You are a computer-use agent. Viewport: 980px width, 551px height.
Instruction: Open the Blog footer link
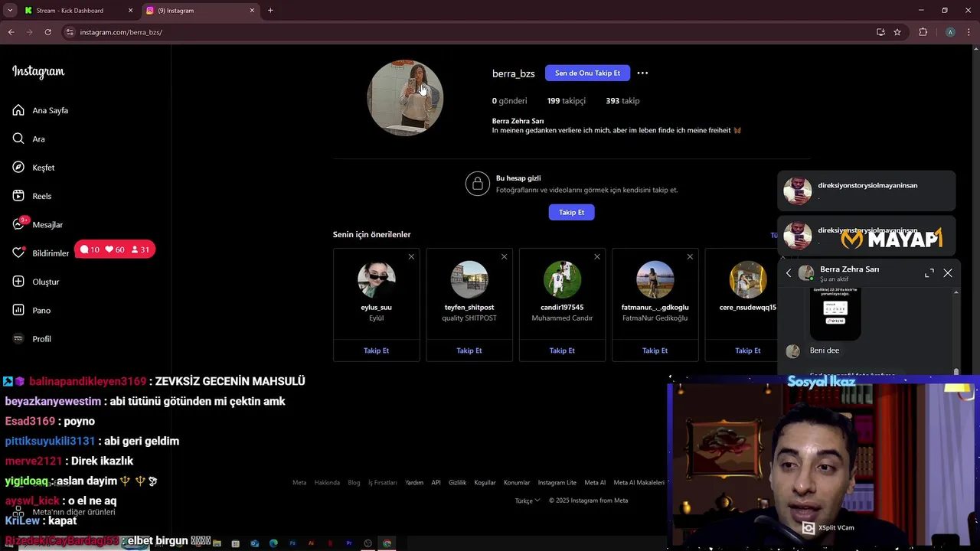point(354,483)
